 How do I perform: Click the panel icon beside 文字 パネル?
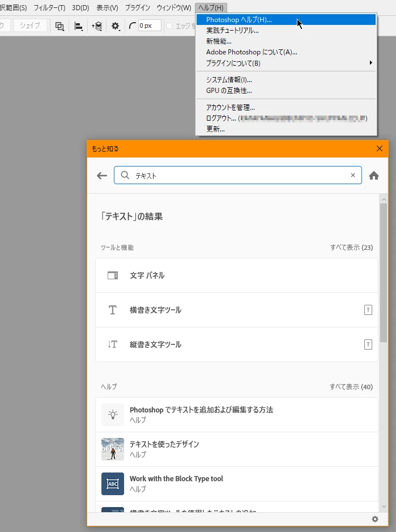pos(113,275)
